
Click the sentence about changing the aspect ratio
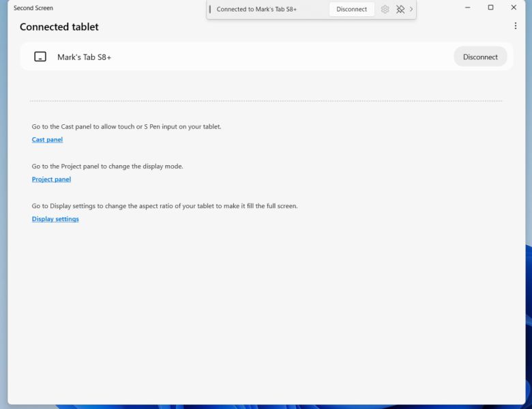(x=164, y=206)
